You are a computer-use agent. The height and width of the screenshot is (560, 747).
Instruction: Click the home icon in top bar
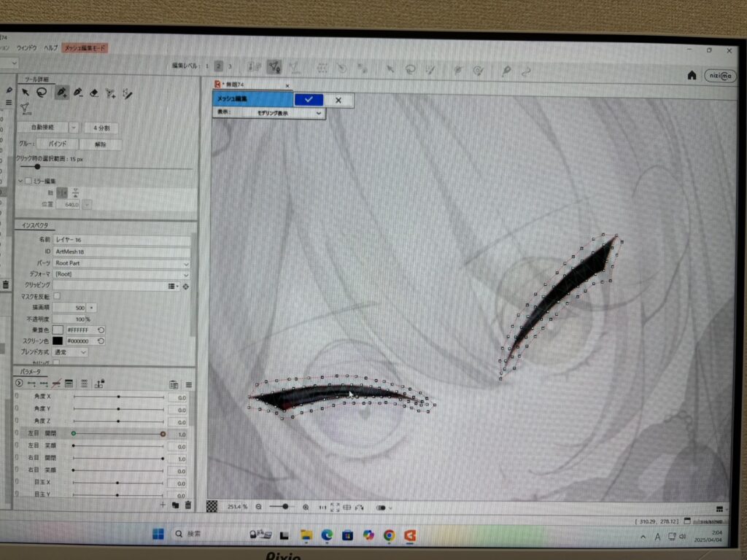coord(692,74)
